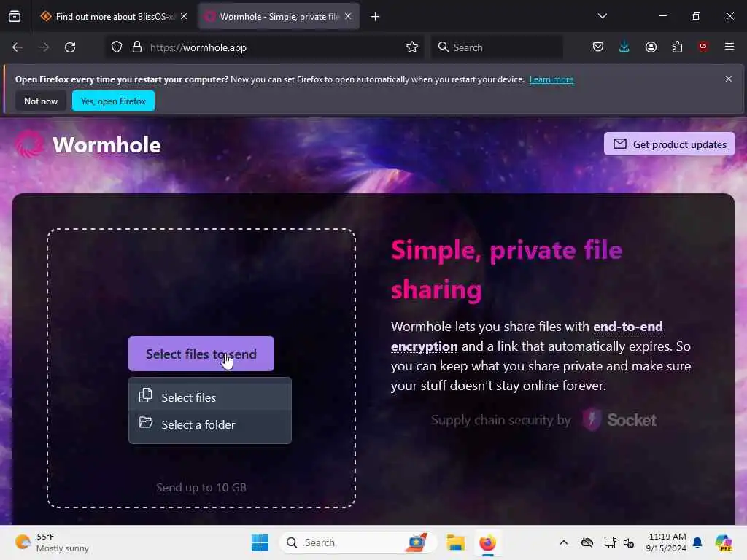Viewport: 747px width, 560px height.
Task: Click the Wormhole logo
Action: [88, 144]
